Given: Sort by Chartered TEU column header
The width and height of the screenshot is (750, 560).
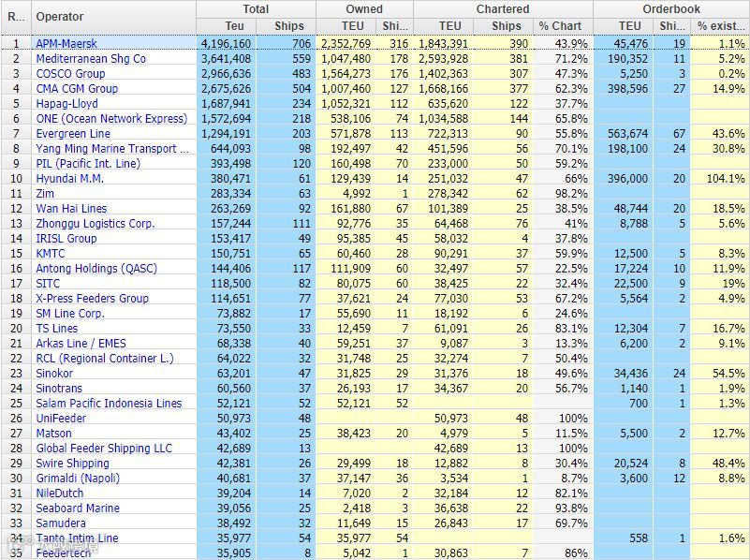Looking at the screenshot, I should tap(444, 26).
